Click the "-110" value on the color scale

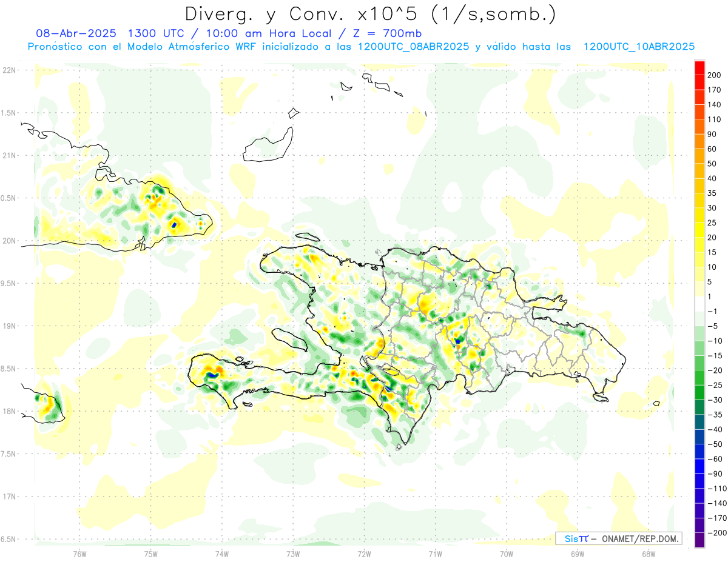(716, 489)
